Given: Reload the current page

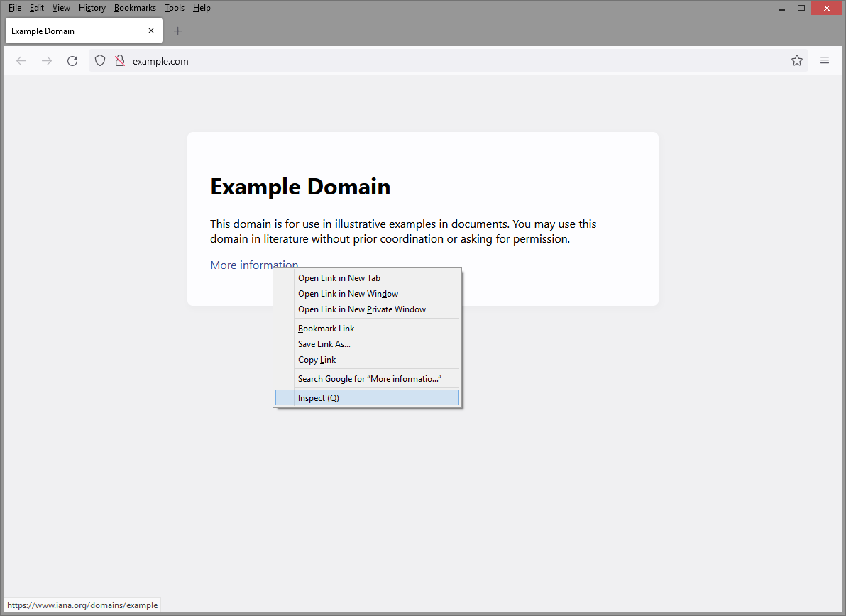Looking at the screenshot, I should click(72, 60).
